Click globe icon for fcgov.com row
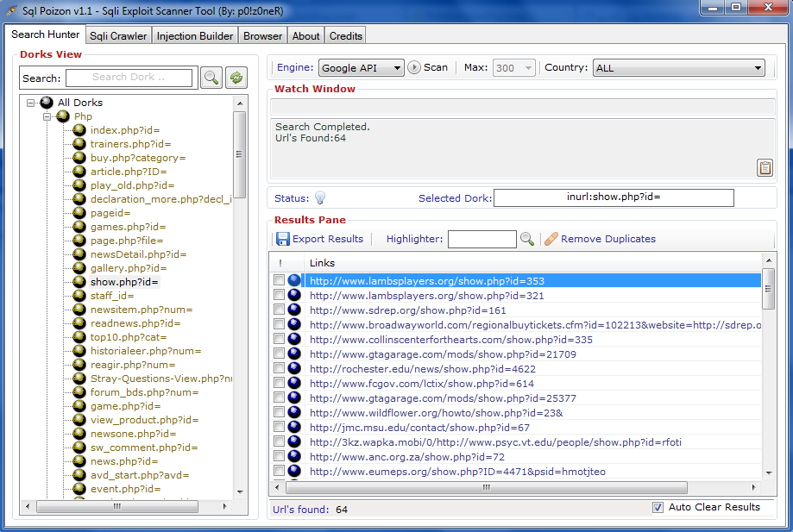 coord(294,383)
